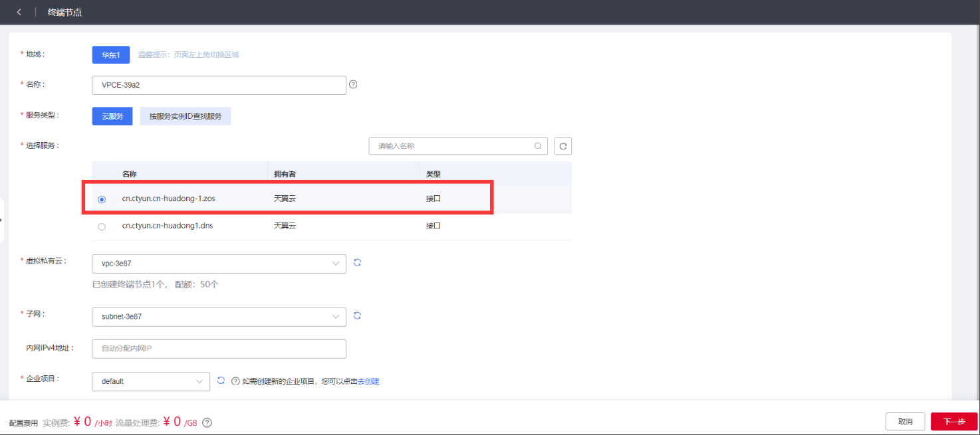Refresh the subnet dropdown list

[x=357, y=316]
